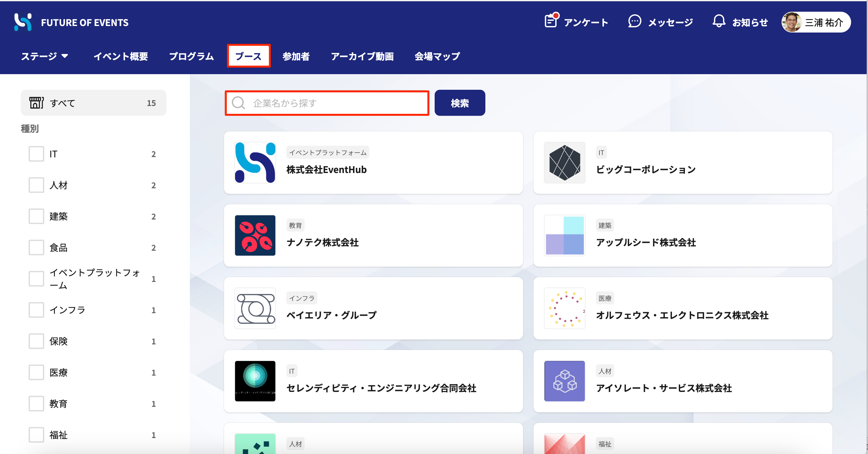Viewport: 868px width, 454px height.
Task: Open the ビッグコーポレーション hexagon logo
Action: 564,163
